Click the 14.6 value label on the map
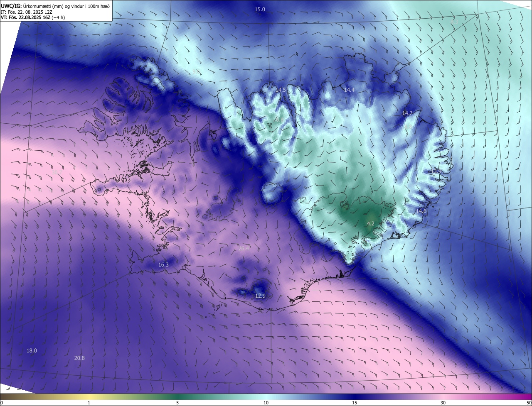Viewport: 532px width, 406px height. pyautogui.click(x=421, y=211)
